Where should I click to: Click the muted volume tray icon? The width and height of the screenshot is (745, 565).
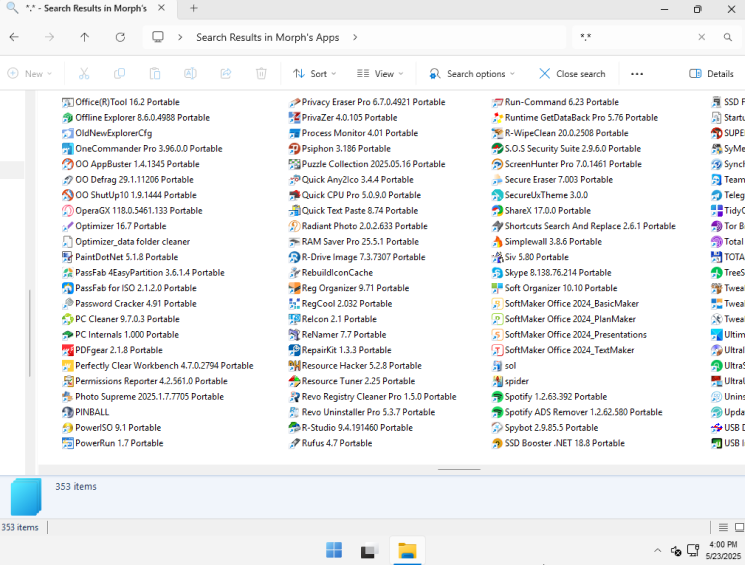click(x=676, y=551)
